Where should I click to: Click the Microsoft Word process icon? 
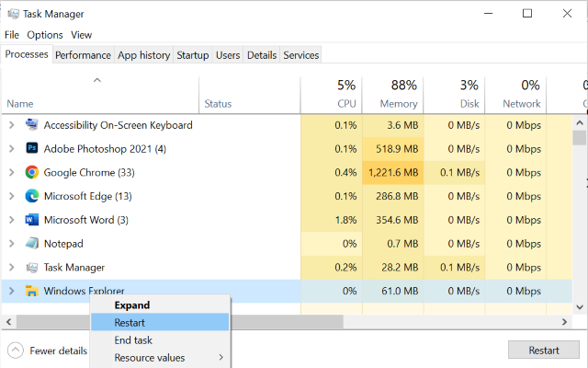[32, 219]
